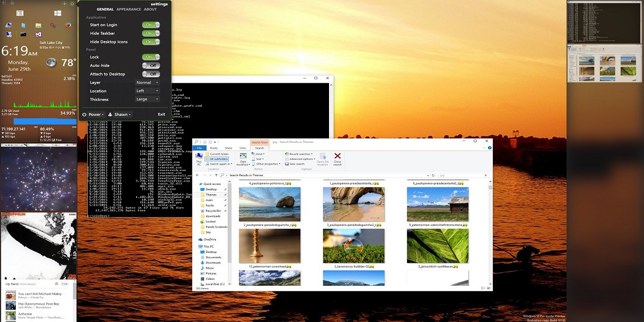Click Exit in settings panel

pyautogui.click(x=162, y=115)
